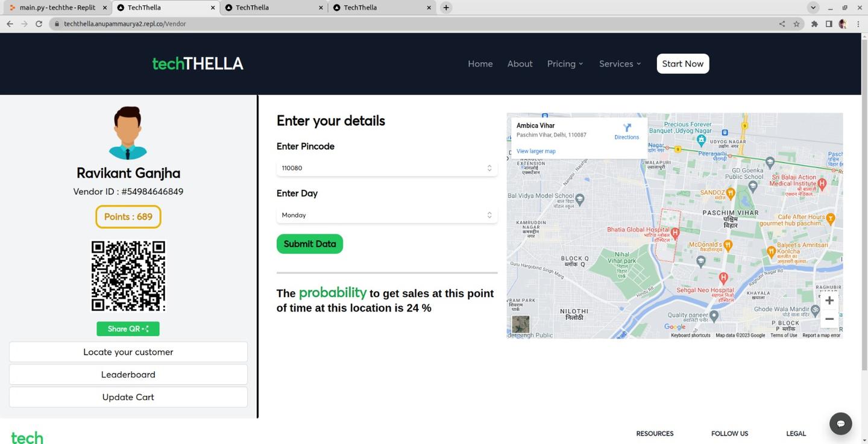The height and width of the screenshot is (444, 868).
Task: Open the Enter Day dropdown
Action: pyautogui.click(x=387, y=215)
